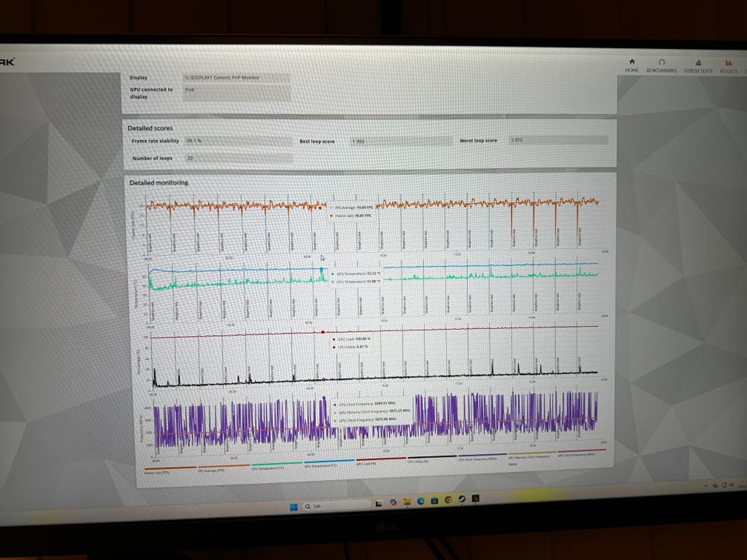Toggle the GPU Temperature legend entry
747x560 pixels.
328,463
